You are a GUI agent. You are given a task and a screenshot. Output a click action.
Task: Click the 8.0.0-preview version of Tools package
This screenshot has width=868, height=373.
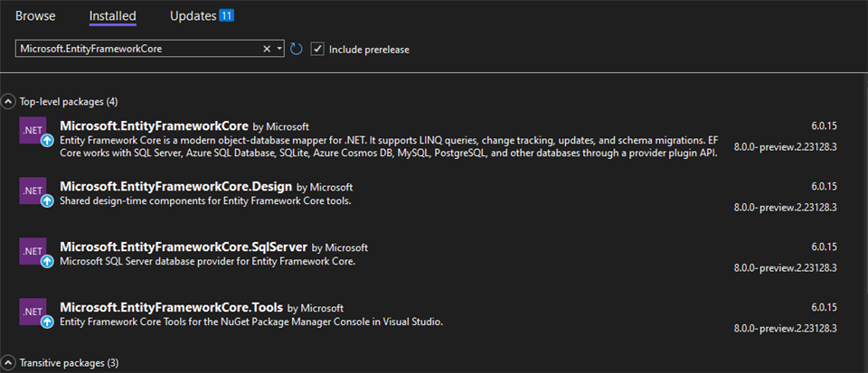[785, 328]
